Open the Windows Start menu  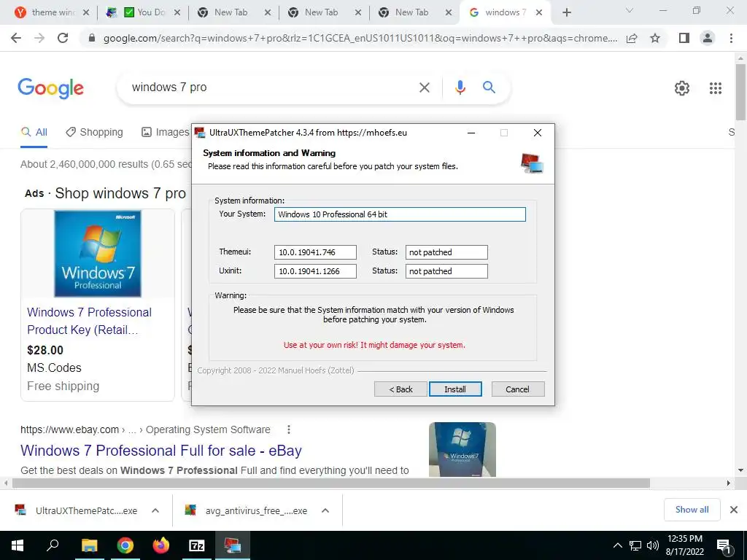18,545
